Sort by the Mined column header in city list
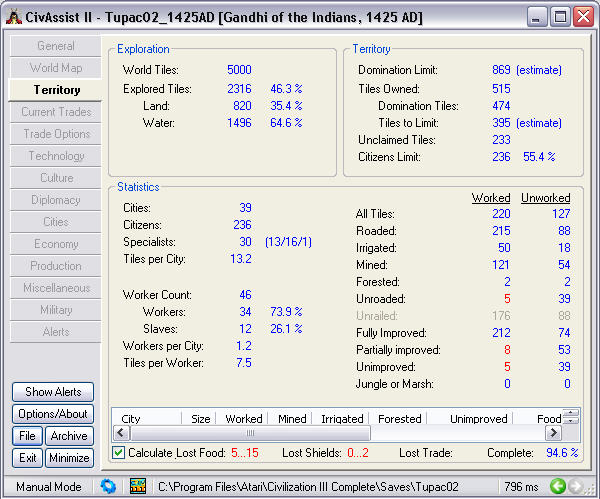 [290, 419]
